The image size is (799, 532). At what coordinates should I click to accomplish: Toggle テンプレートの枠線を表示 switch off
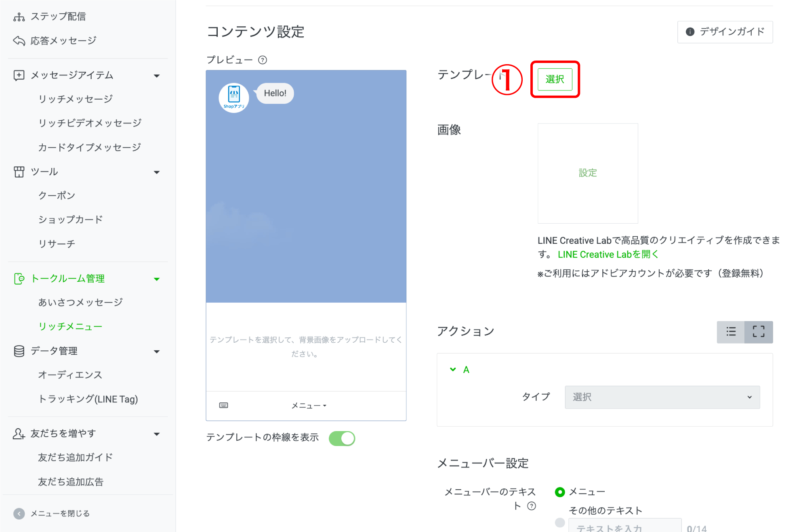[342, 438]
